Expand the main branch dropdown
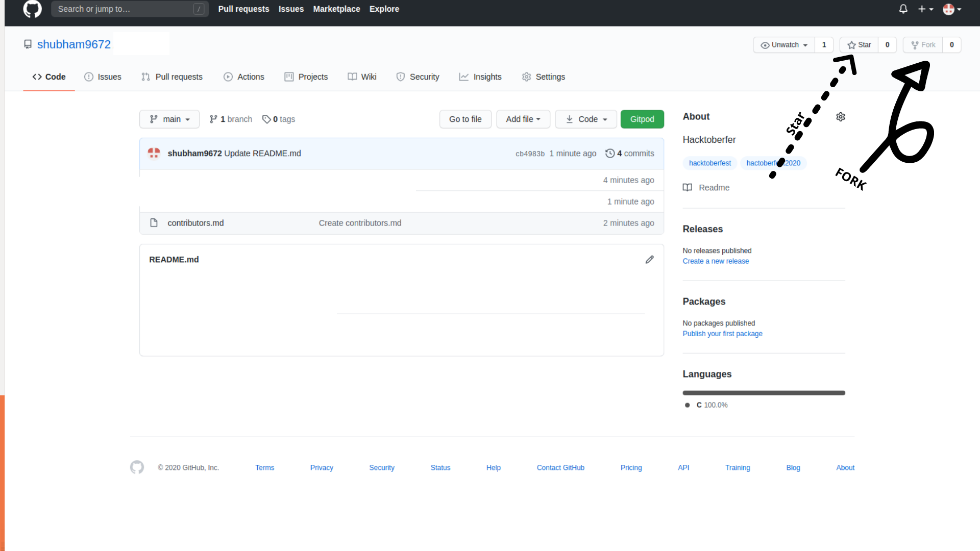 169,119
